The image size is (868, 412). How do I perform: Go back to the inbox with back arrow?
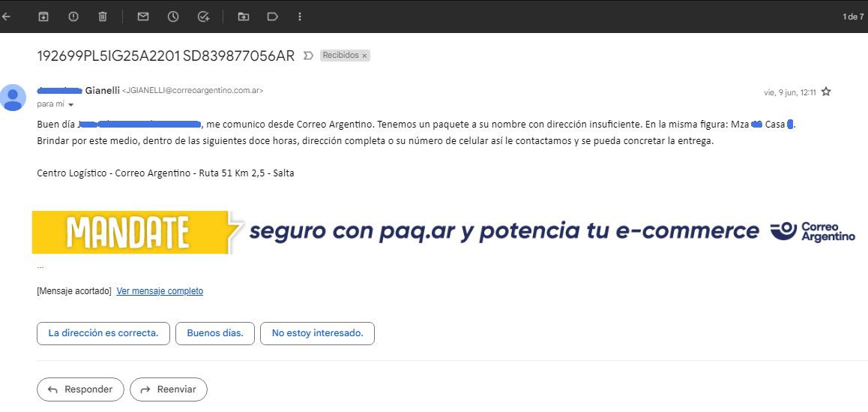(x=7, y=17)
